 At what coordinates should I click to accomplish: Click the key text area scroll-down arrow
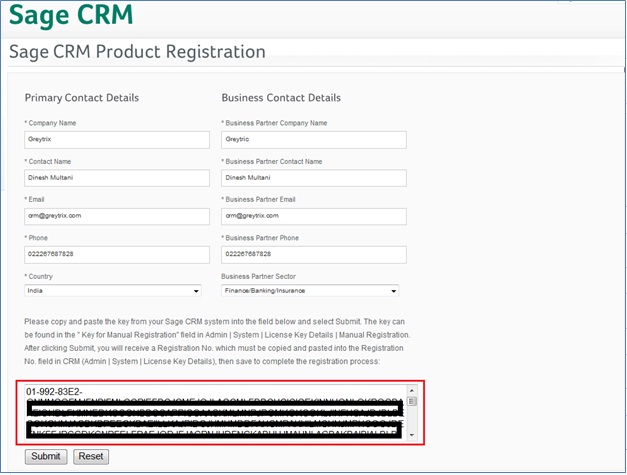412,435
